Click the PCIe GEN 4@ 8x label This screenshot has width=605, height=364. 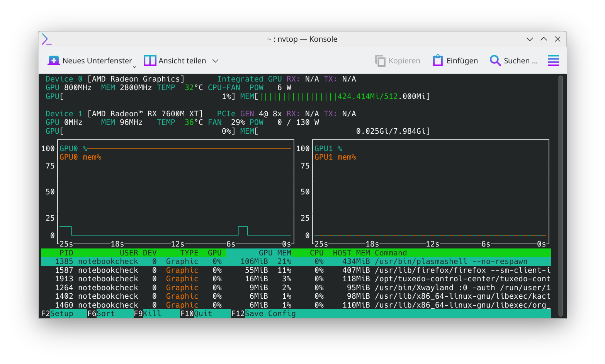pyautogui.click(x=250, y=114)
